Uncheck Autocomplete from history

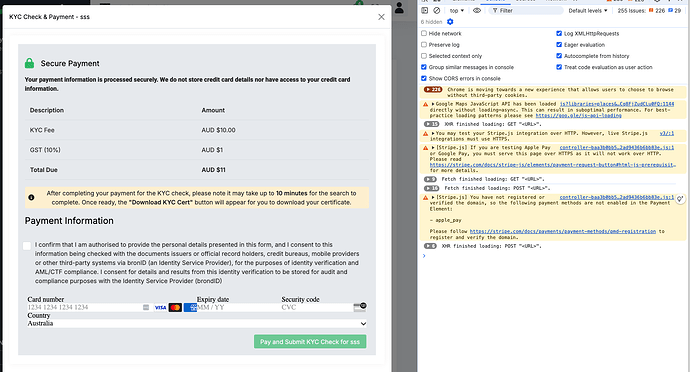(x=559, y=56)
